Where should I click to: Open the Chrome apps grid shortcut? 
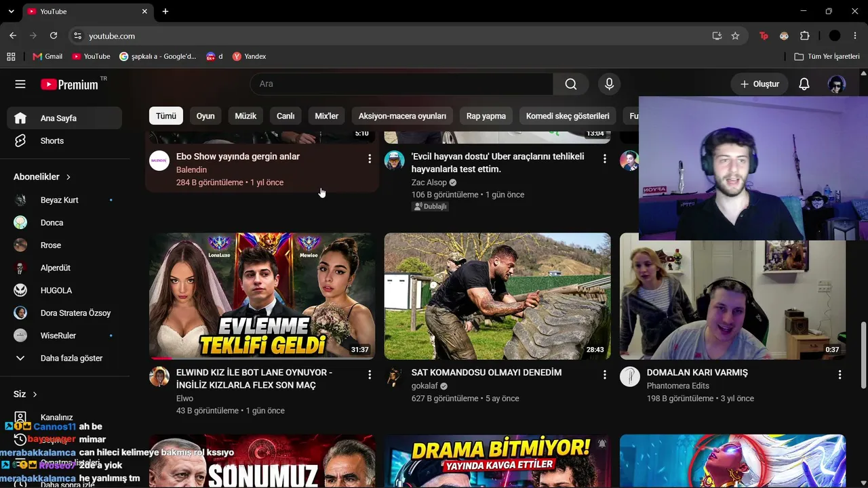(x=11, y=56)
